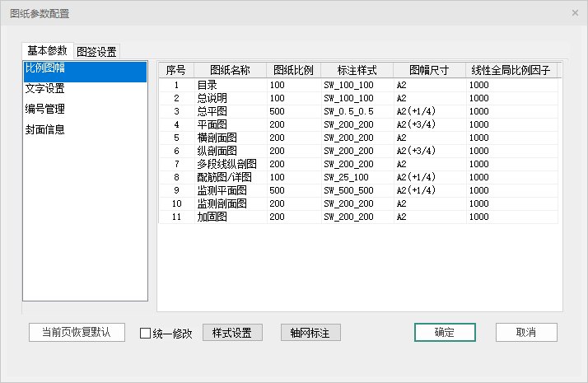Close the 图纸参数配置 dialog
The height and width of the screenshot is (383, 588).
(x=575, y=13)
